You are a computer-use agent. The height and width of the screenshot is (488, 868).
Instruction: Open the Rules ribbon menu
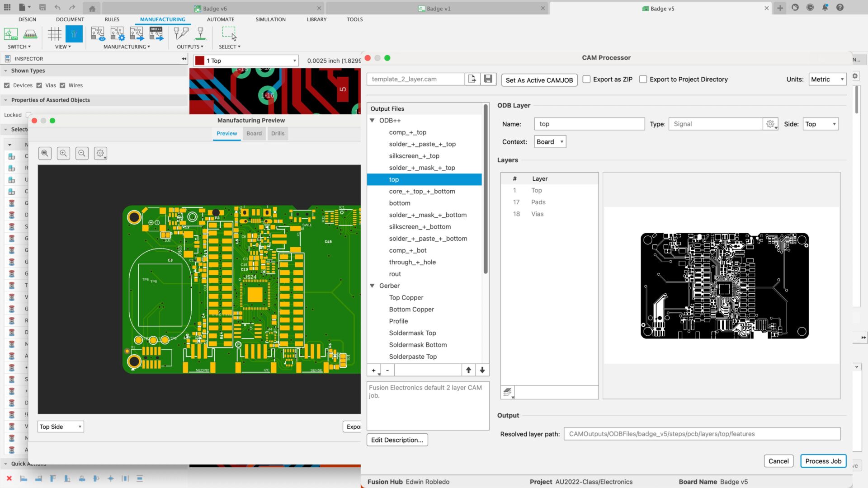pyautogui.click(x=112, y=19)
